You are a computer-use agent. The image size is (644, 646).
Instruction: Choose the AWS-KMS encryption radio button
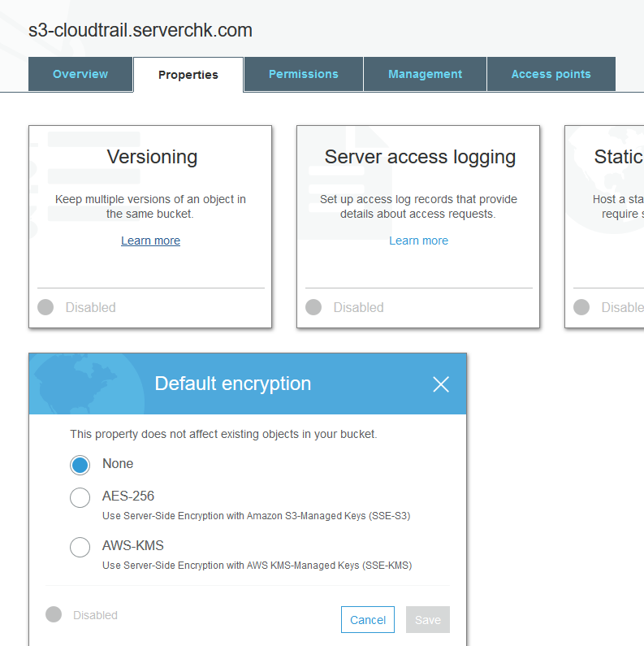click(80, 547)
